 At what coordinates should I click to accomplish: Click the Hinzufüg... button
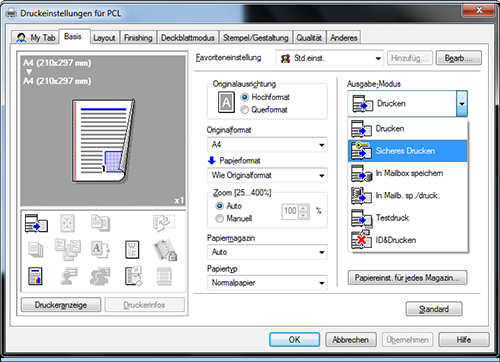410,58
